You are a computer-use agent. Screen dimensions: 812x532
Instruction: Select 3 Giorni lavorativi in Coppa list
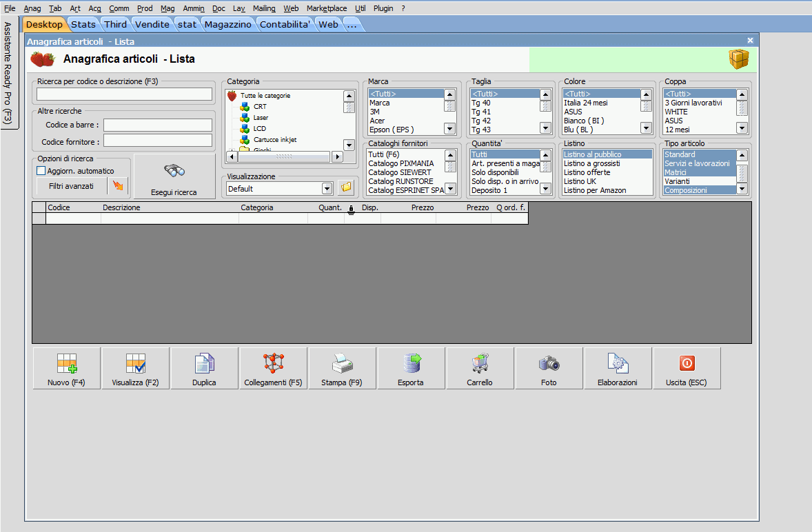click(x=700, y=103)
